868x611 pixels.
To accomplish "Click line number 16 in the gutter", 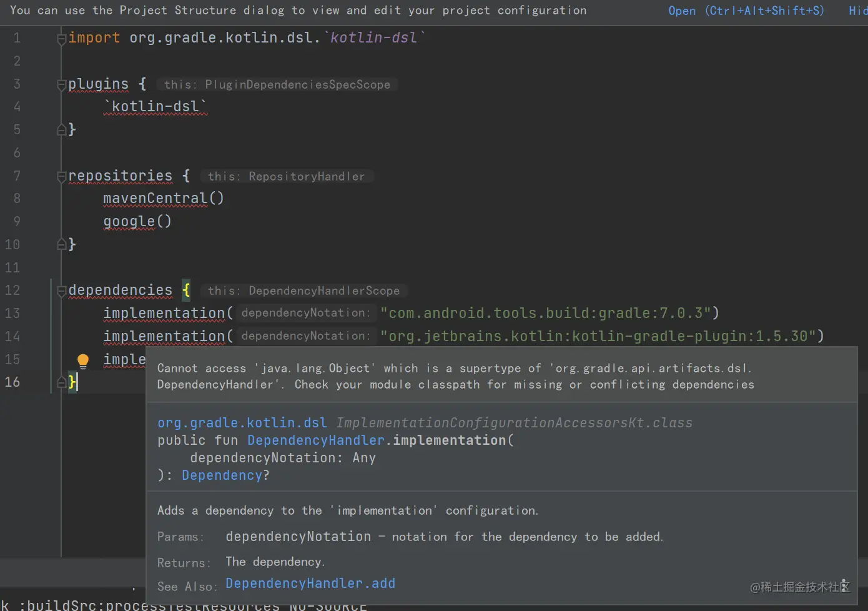I will point(12,382).
